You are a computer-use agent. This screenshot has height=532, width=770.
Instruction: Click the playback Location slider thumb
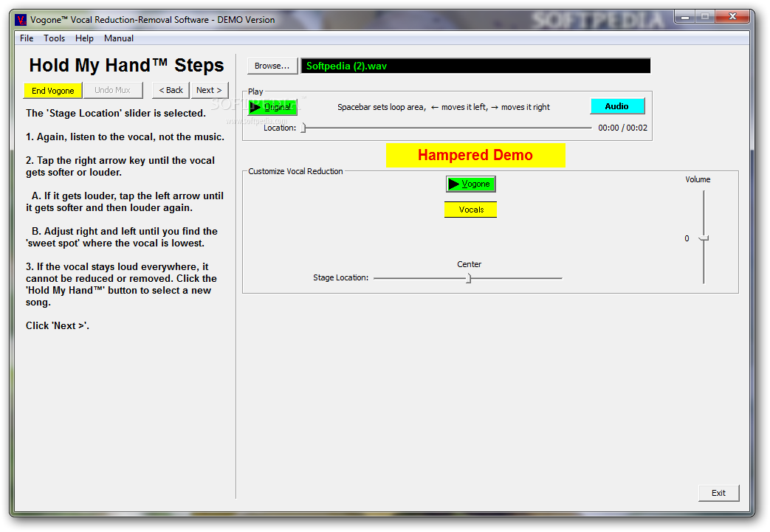coord(303,128)
